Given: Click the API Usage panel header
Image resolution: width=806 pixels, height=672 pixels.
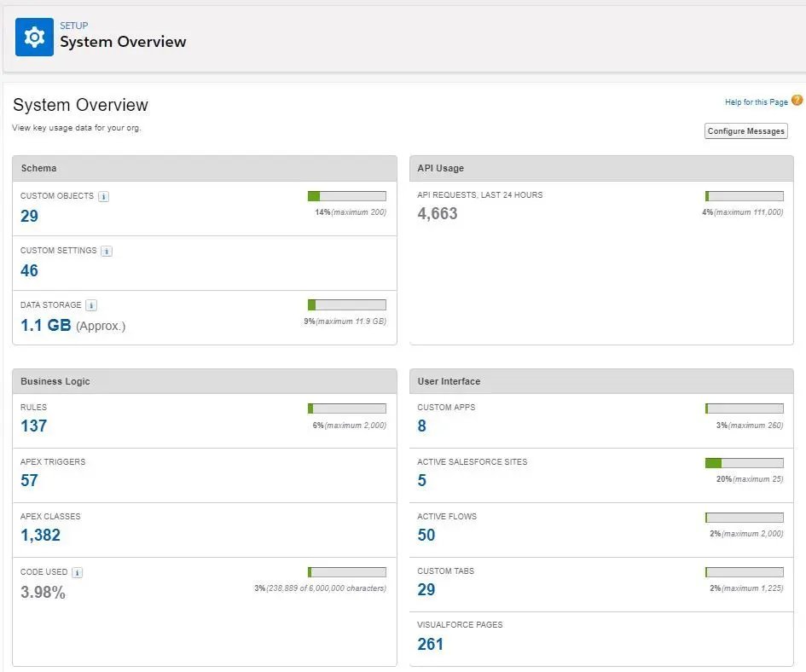Looking at the screenshot, I should (x=601, y=169).
